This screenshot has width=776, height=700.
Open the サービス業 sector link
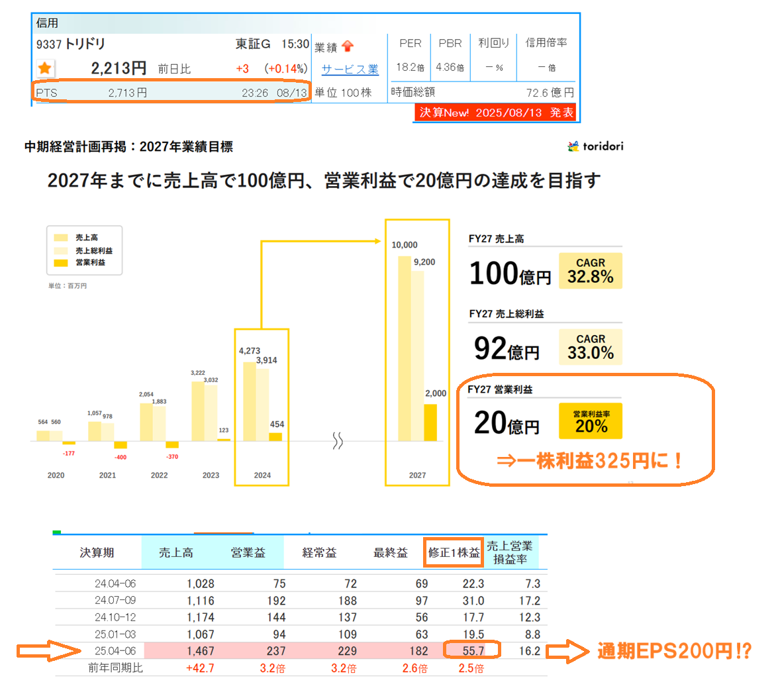[x=349, y=66]
